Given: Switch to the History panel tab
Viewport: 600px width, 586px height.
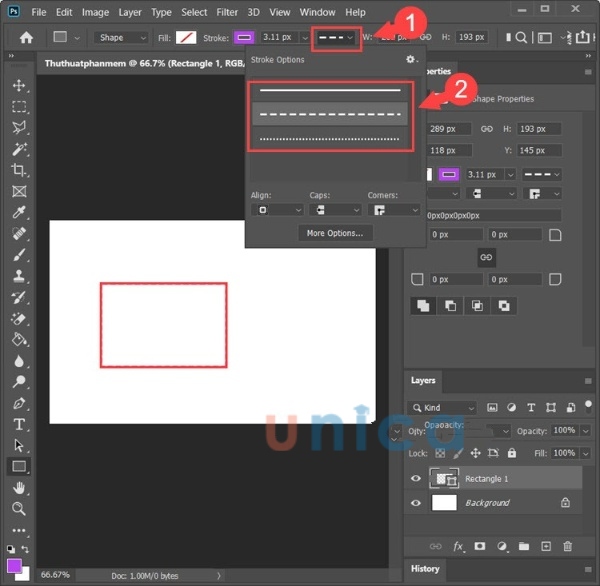Looking at the screenshot, I should 425,569.
